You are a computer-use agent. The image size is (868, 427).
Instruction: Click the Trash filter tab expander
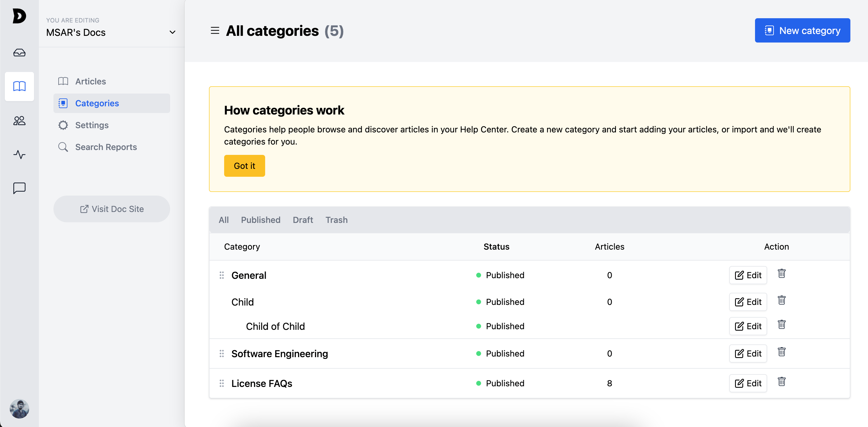coord(337,220)
